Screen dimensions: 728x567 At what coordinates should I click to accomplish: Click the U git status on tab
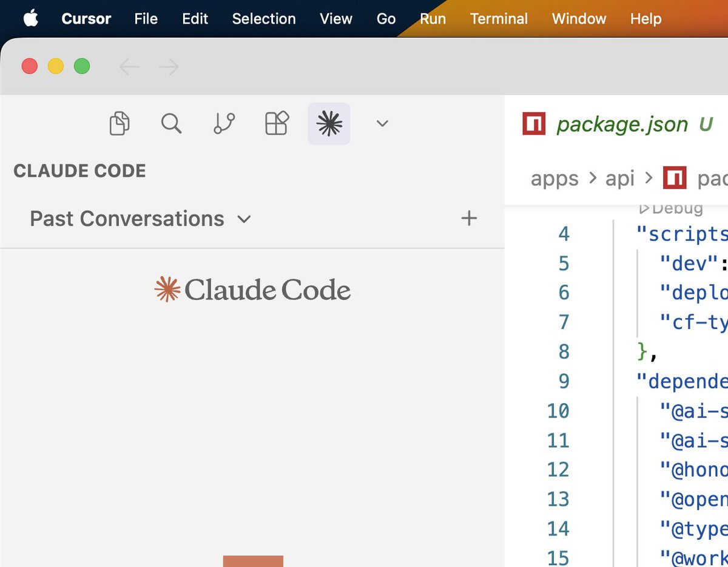pos(706,124)
